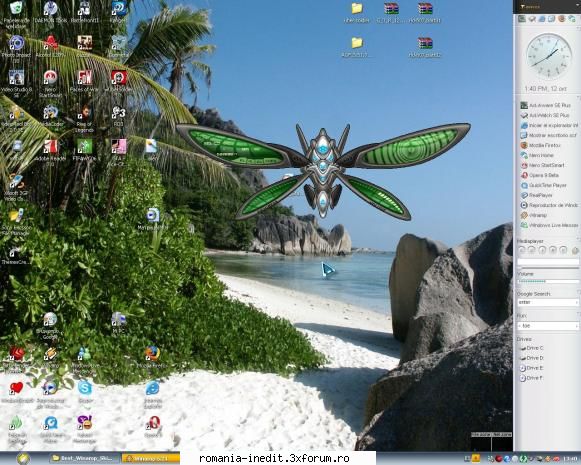Open the Windows Live Messenger desktop shortcut
This screenshot has height=465, width=581.
tap(85, 354)
